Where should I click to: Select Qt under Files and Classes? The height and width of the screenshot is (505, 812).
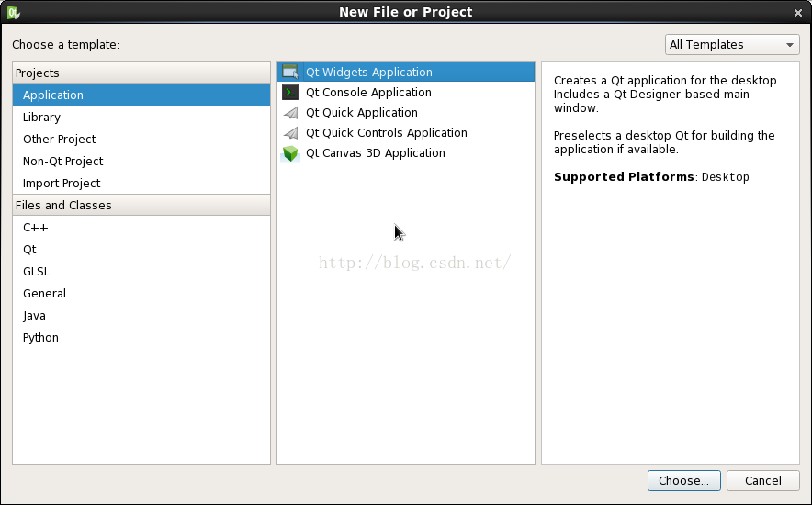click(141, 250)
